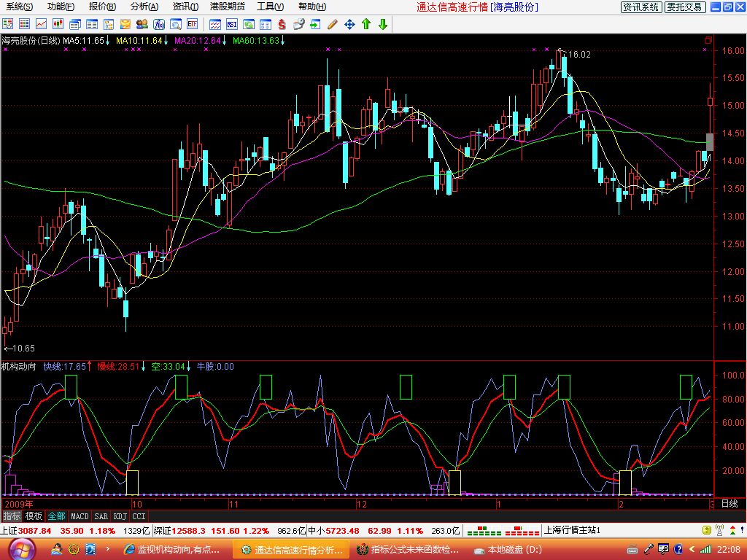Image resolution: width=747 pixels, height=560 pixels.
Task: Open the 港股期货 menu
Action: [x=227, y=7]
